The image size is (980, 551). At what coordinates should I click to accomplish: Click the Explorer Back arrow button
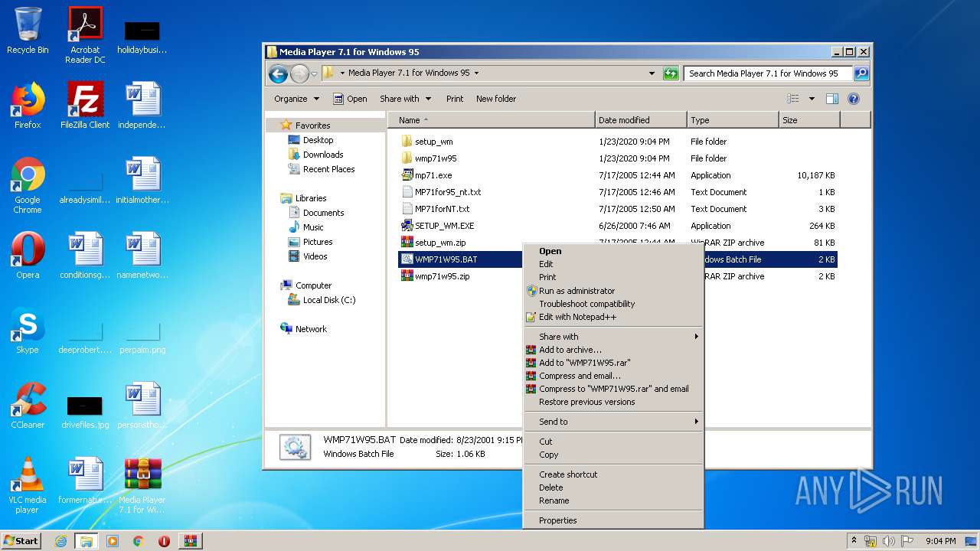[x=278, y=73]
